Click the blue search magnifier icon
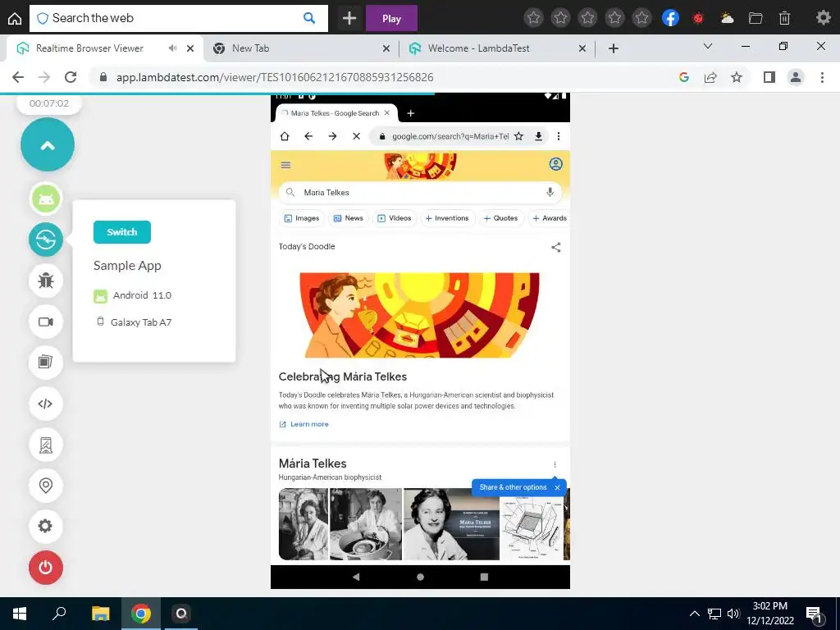 click(x=309, y=18)
